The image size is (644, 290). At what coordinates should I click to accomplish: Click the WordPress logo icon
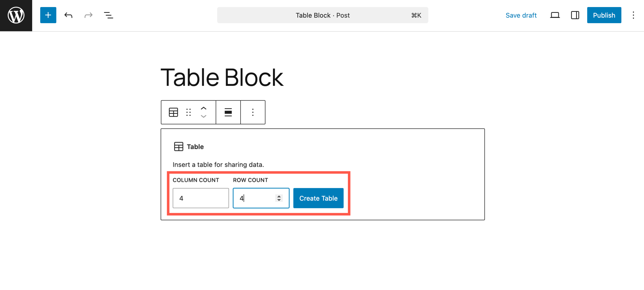click(x=16, y=15)
